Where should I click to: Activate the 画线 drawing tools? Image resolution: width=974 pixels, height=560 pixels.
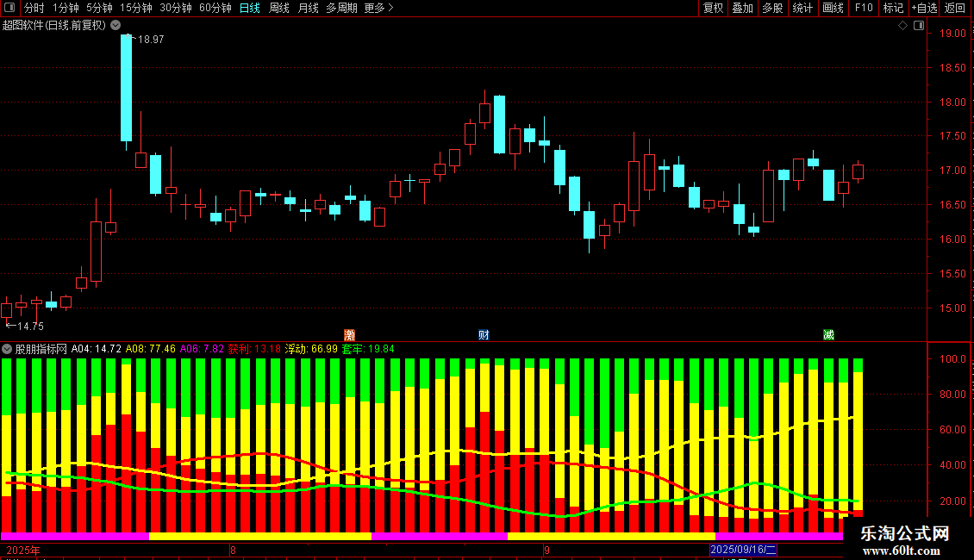[x=833, y=8]
